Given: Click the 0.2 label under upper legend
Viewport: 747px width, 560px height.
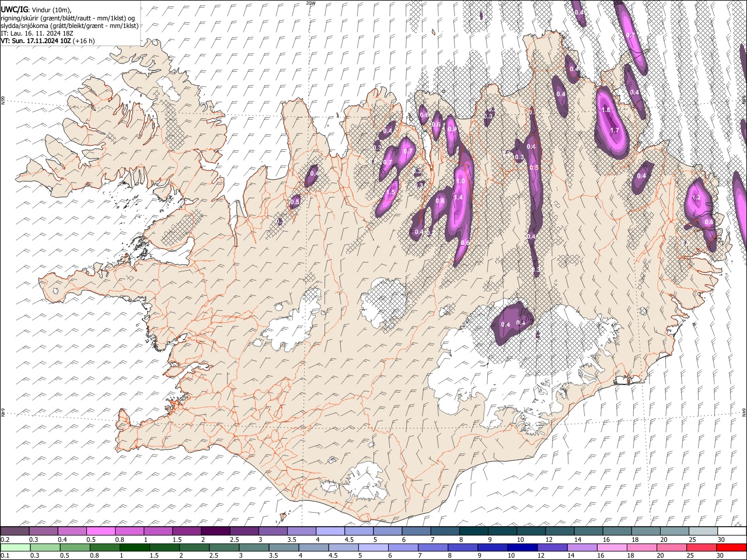Looking at the screenshot, I should pos(4,539).
